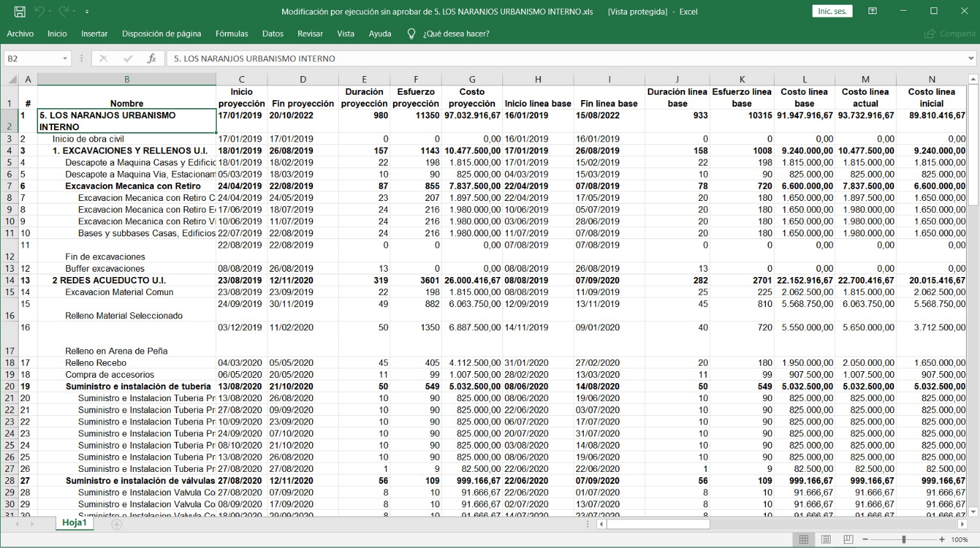Click the lightbulb ¿Qué desea hacer? icon
The width and height of the screenshot is (980, 548).
click(412, 33)
